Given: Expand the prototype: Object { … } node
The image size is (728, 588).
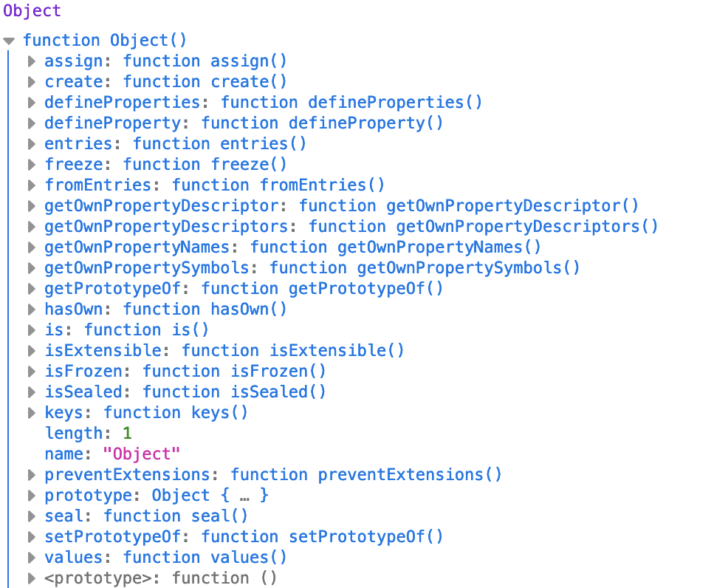Looking at the screenshot, I should point(32,496).
